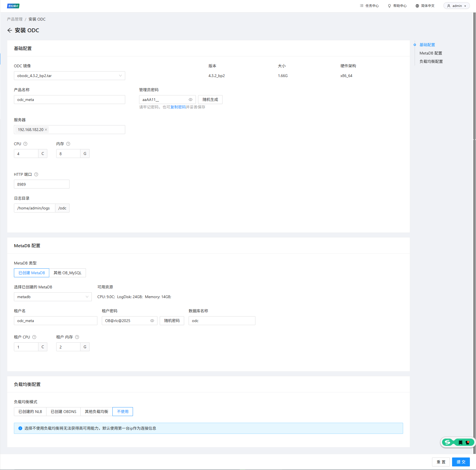Screen dimensions: 476x470
Task: Open the admin user menu
Action: pos(457,6)
